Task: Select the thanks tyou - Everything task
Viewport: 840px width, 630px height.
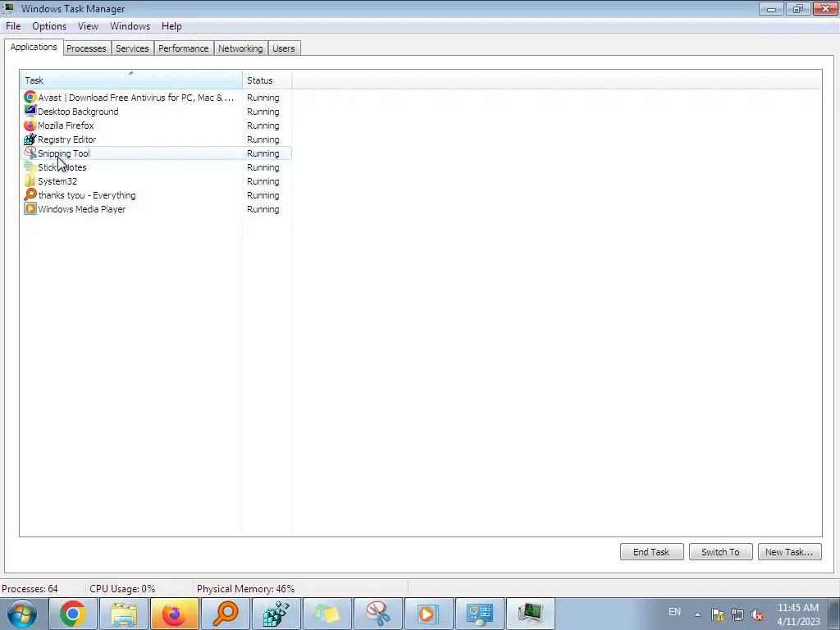Action: pos(156,195)
